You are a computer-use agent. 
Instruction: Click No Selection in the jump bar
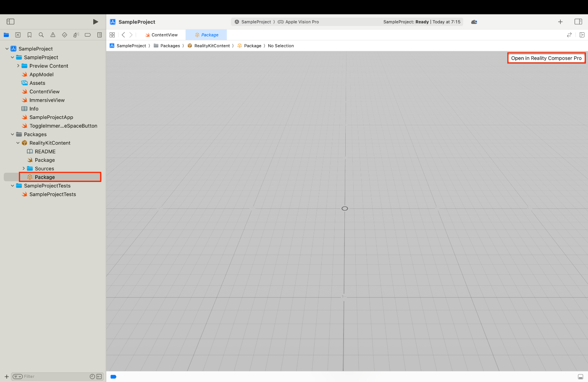[281, 46]
